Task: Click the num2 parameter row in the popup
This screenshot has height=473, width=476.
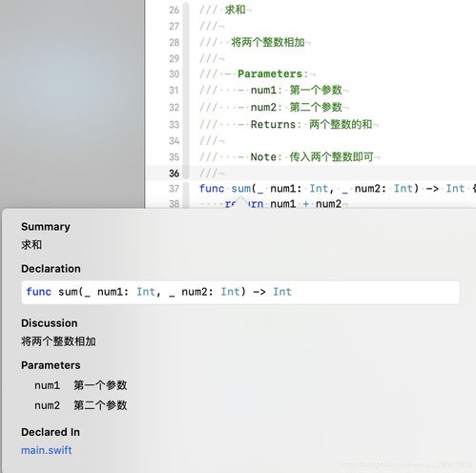Action: (81, 405)
